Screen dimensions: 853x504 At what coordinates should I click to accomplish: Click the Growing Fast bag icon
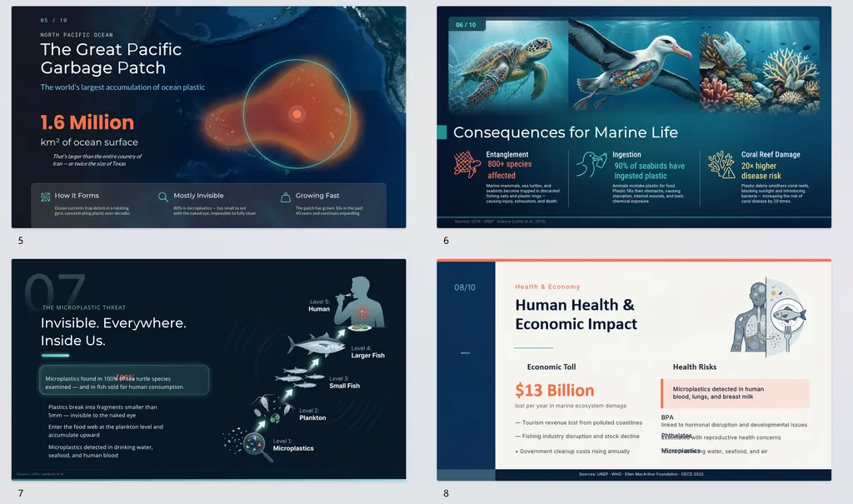click(x=285, y=197)
